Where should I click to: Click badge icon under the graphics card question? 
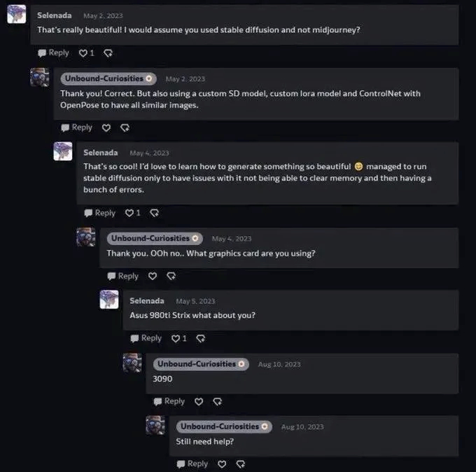click(171, 276)
